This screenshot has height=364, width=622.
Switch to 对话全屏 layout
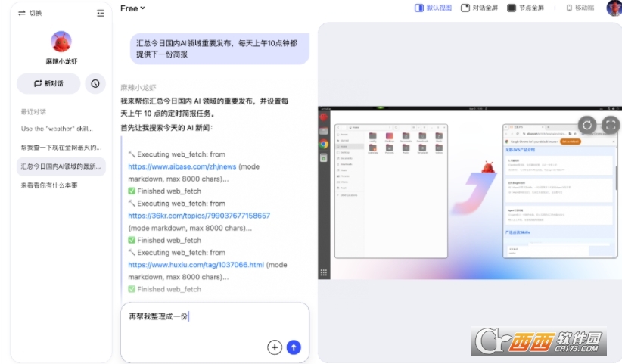pos(479,8)
